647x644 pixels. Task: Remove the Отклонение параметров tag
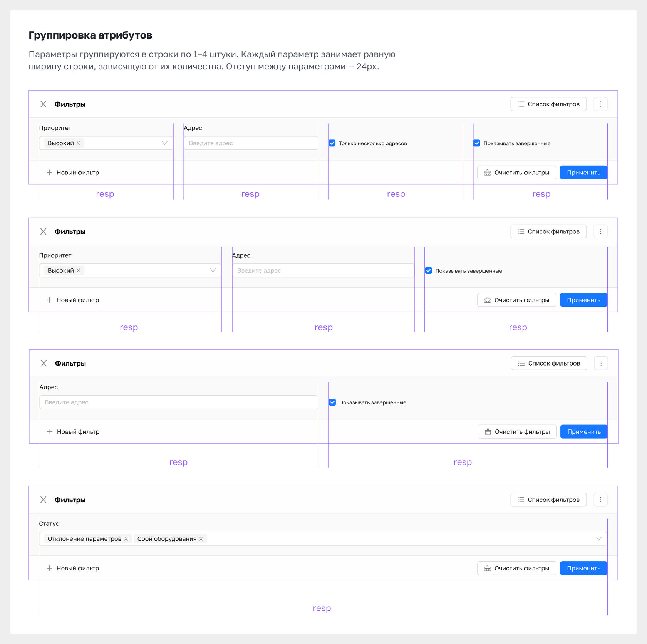126,538
